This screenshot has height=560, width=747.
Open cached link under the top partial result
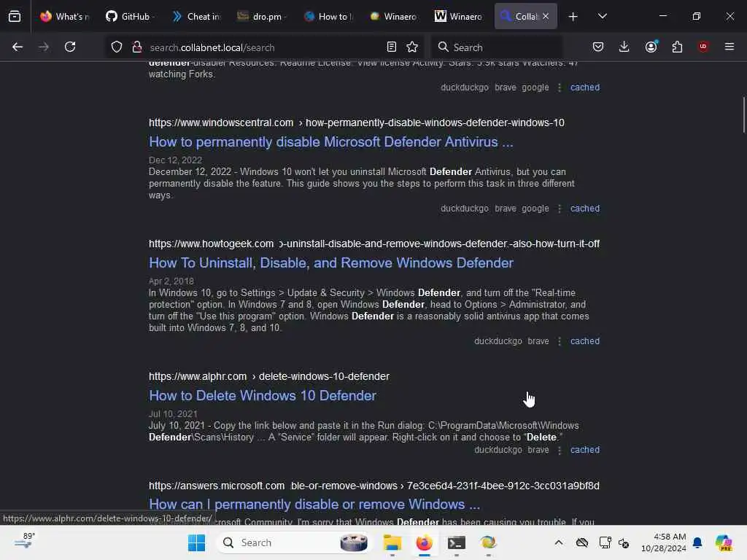tap(585, 87)
